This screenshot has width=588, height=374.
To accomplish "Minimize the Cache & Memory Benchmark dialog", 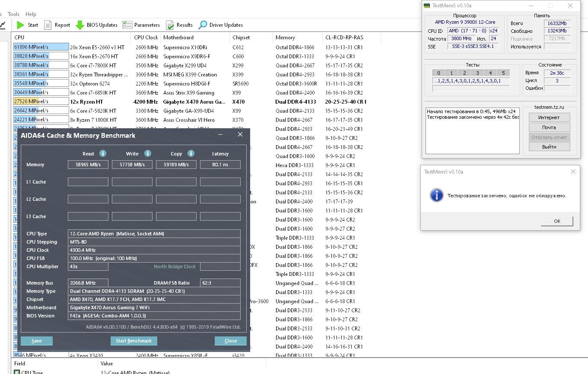I will (221, 135).
